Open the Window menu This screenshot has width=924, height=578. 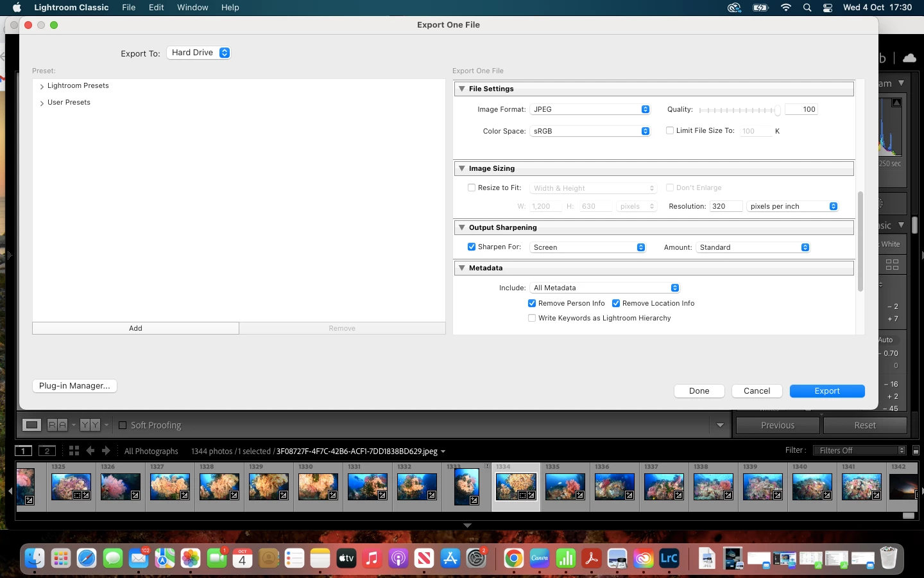click(x=193, y=8)
